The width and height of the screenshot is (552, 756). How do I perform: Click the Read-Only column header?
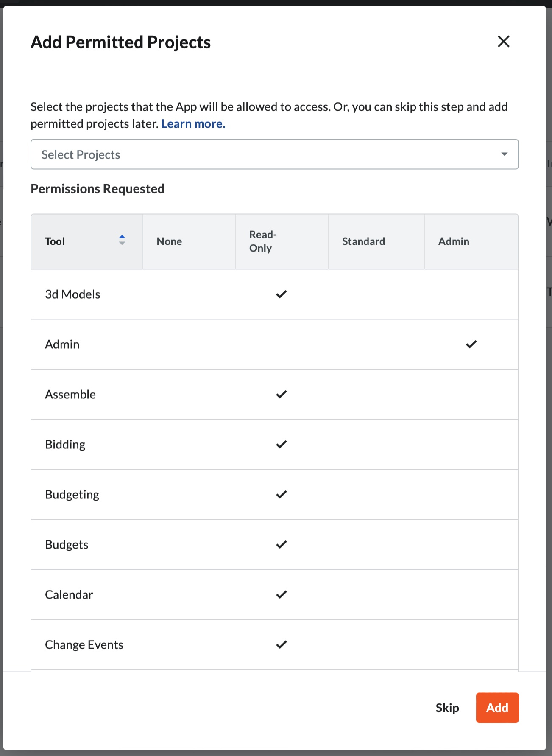coord(282,241)
